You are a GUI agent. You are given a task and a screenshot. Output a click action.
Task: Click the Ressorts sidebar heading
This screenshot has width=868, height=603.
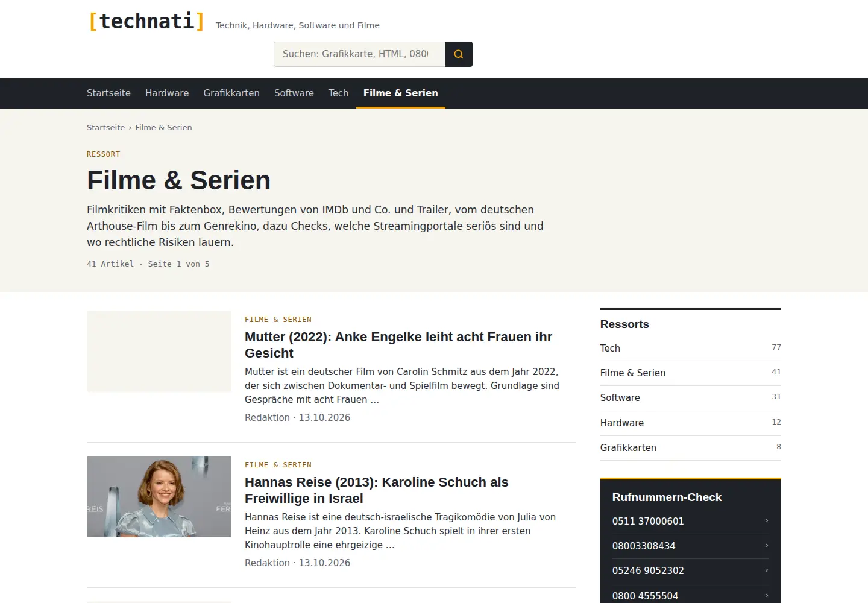624,324
